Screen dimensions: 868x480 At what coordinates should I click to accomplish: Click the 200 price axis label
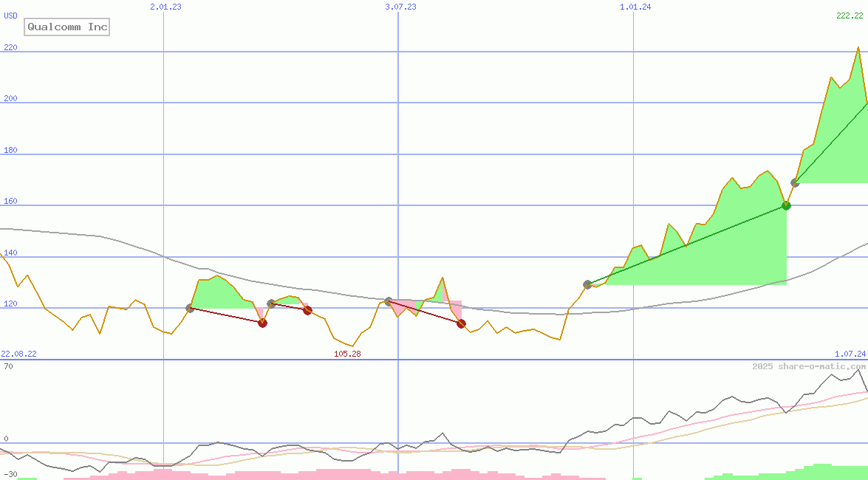click(10, 98)
